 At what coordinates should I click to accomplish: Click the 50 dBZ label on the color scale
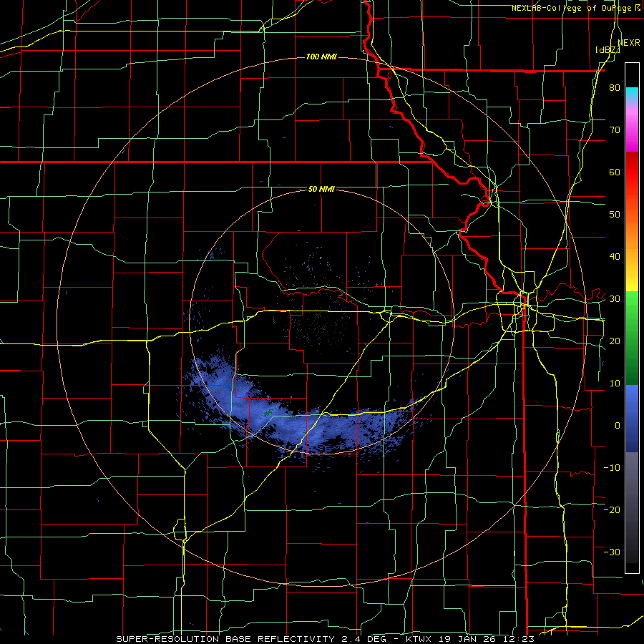coord(615,215)
